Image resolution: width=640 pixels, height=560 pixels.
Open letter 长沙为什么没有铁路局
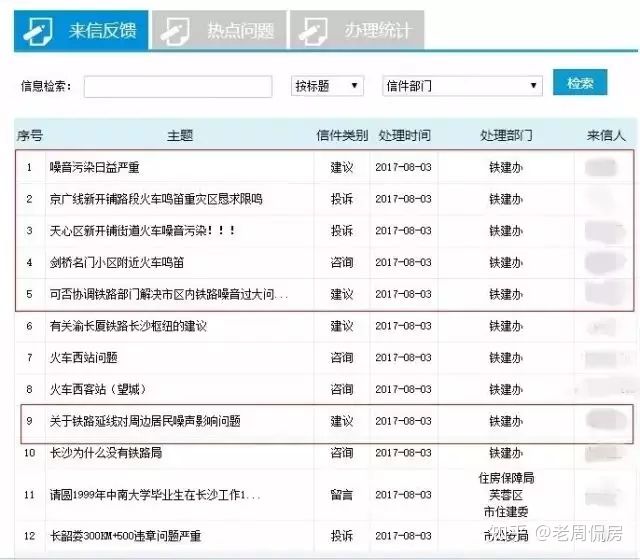[x=106, y=453]
